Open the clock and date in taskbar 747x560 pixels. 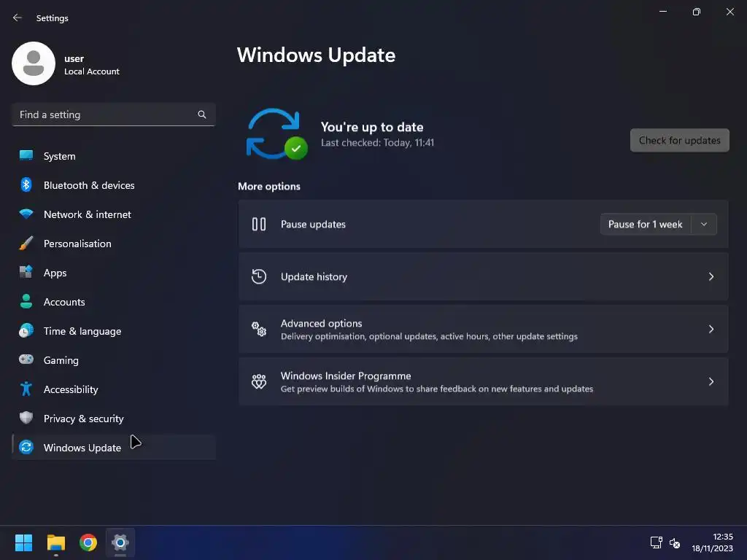tap(712, 542)
